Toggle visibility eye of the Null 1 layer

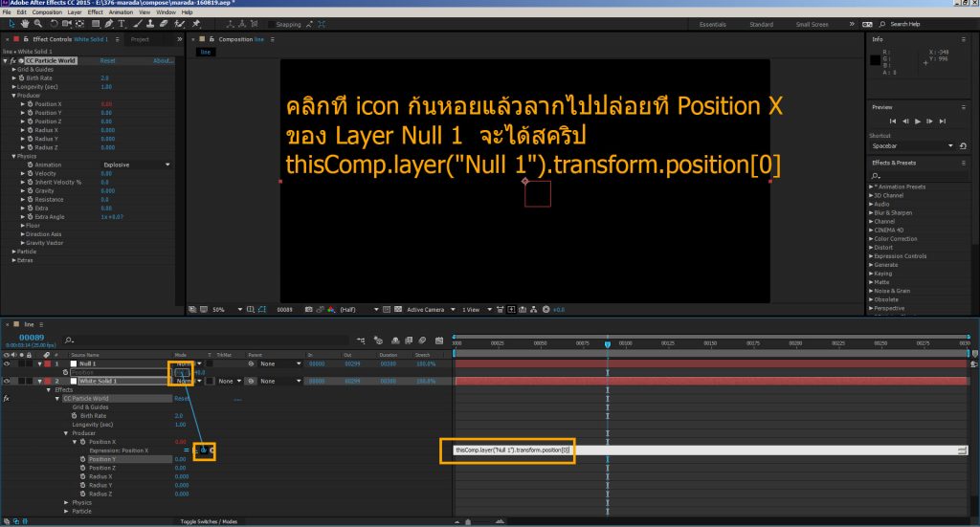pos(7,363)
